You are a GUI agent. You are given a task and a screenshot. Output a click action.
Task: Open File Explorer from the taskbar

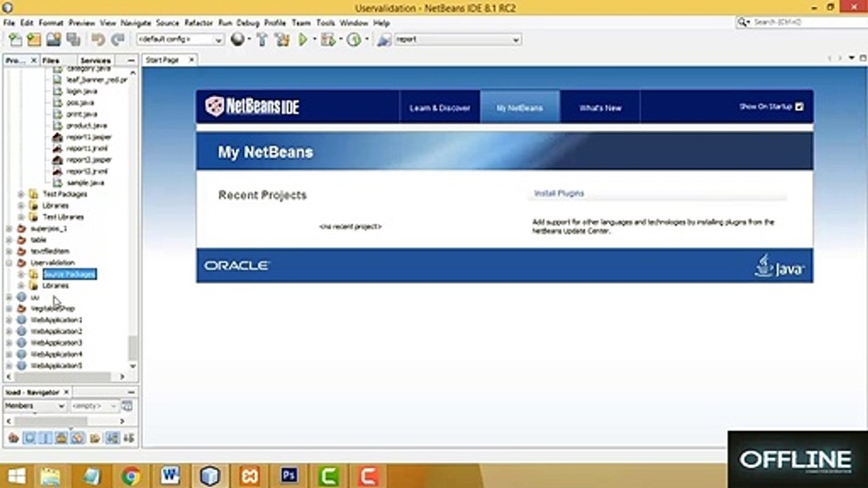(x=51, y=476)
